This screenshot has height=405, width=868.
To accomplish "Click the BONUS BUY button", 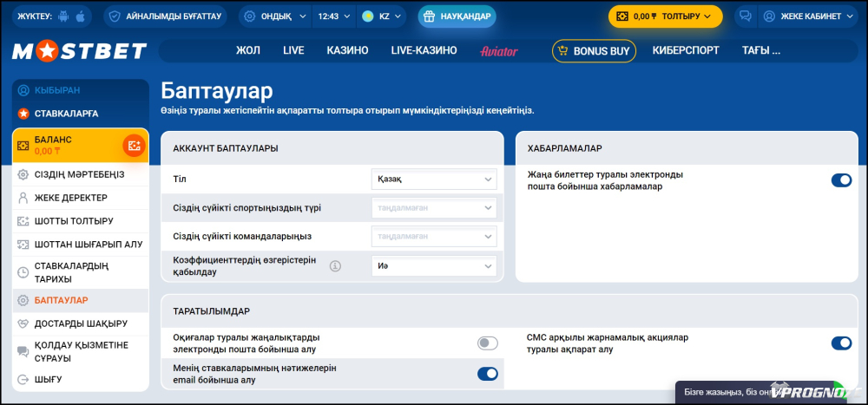I will coord(595,51).
